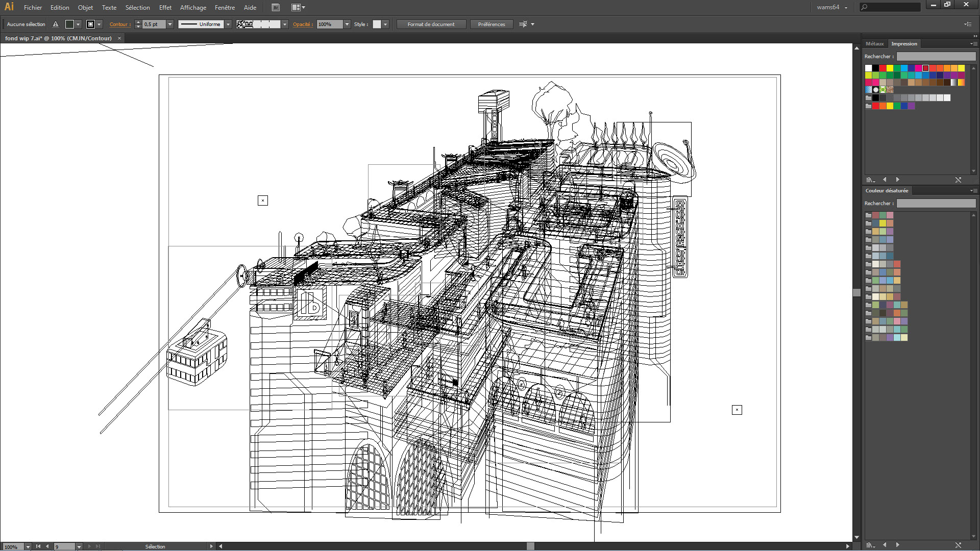Screen dimensions: 980x551
Task: Click the Rechercher field in Couleur désaturée panel
Action: coord(936,204)
